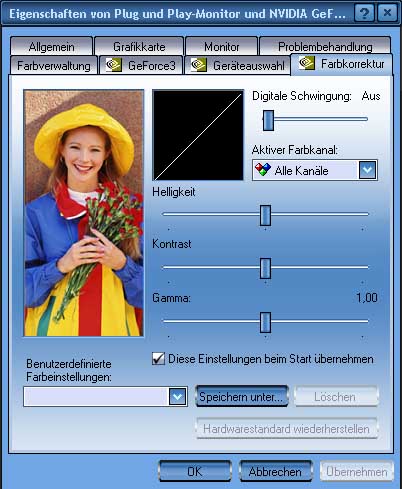Click the RGB channels icon in Farbkanal box
402x489 pixels.
point(263,170)
